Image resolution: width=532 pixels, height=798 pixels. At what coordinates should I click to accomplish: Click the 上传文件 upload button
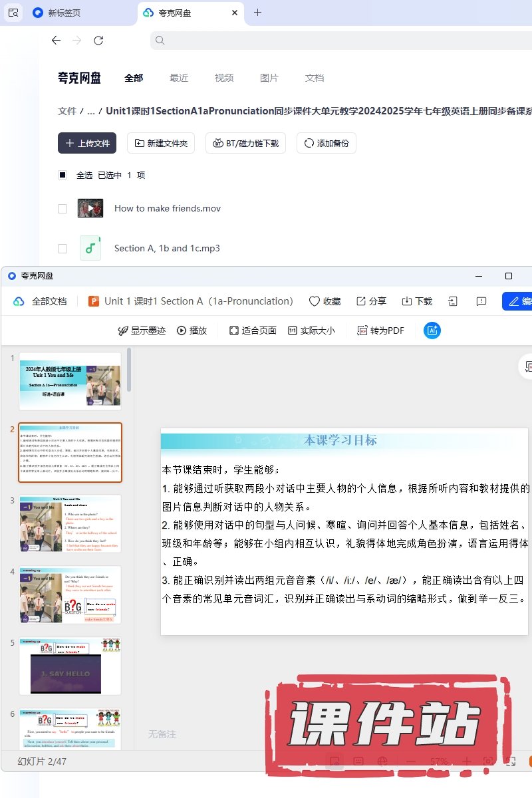pos(87,143)
